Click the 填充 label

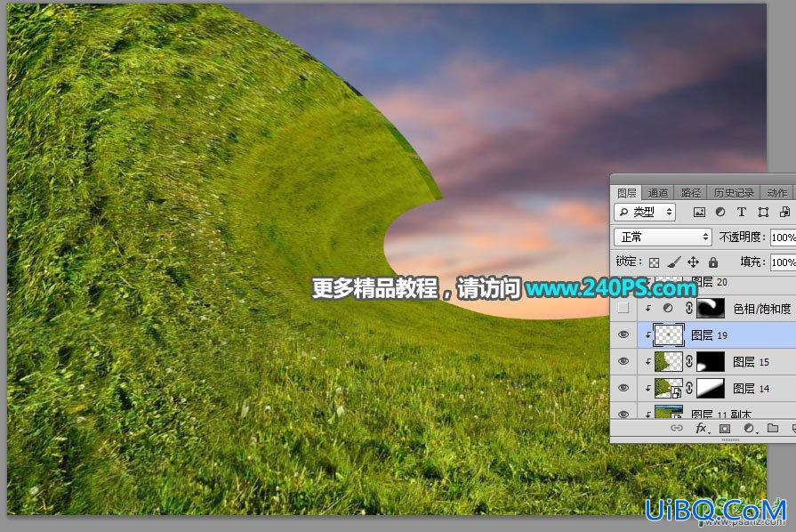(x=752, y=262)
